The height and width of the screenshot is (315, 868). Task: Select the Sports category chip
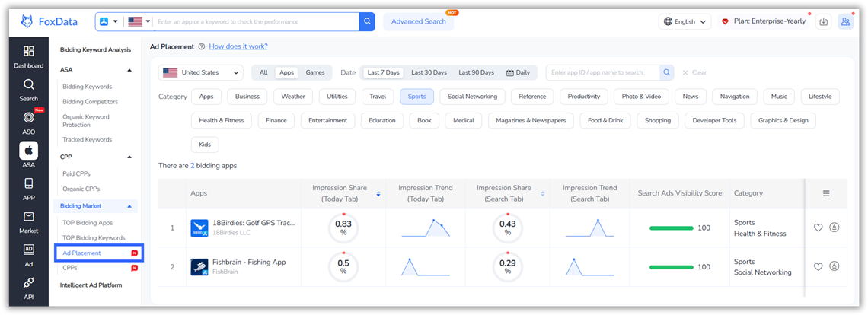point(416,97)
